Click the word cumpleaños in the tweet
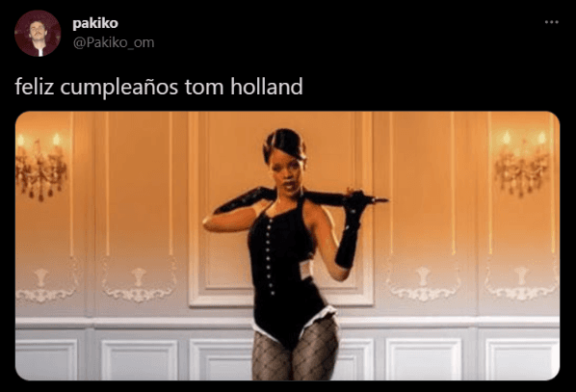The image size is (576, 392). click(x=119, y=88)
